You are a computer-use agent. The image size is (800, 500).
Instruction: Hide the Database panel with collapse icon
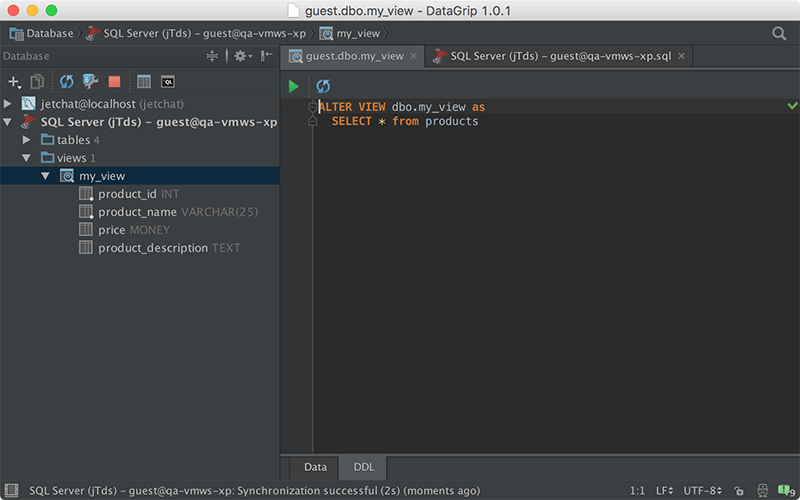coord(267,56)
